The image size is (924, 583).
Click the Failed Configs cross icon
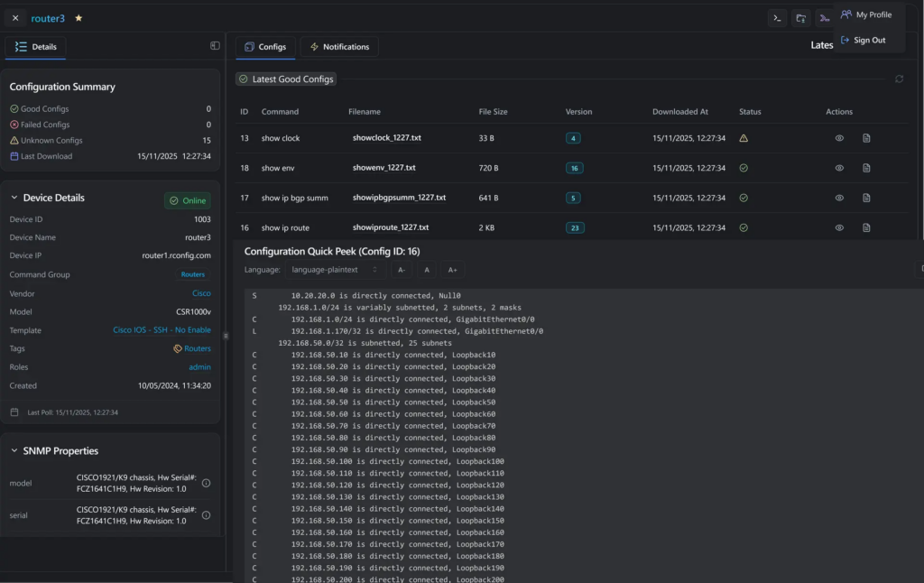[14, 125]
